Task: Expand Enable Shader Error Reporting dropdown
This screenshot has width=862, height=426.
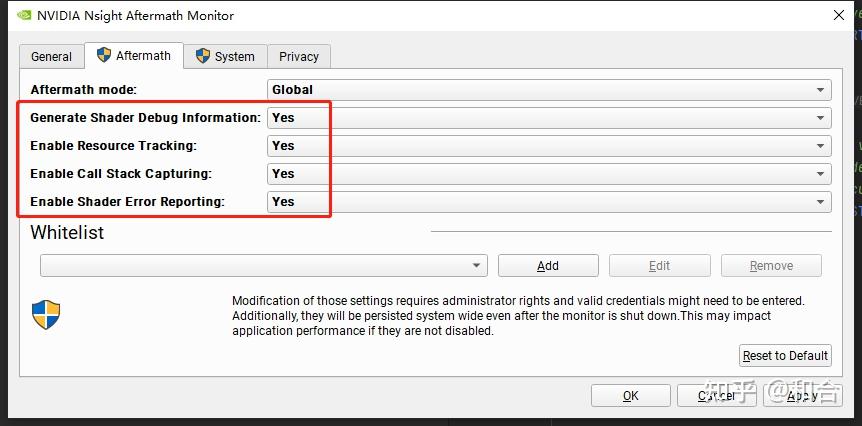Action: (549, 202)
